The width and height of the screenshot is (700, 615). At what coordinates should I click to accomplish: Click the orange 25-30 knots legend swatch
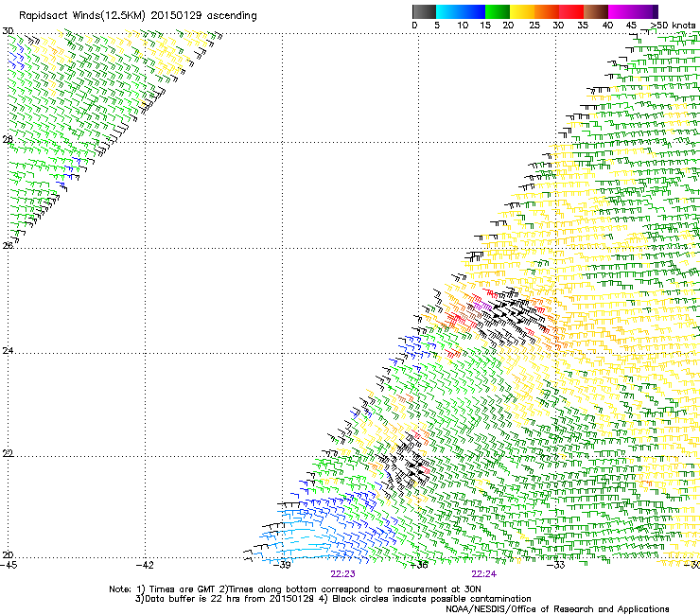tap(547, 11)
